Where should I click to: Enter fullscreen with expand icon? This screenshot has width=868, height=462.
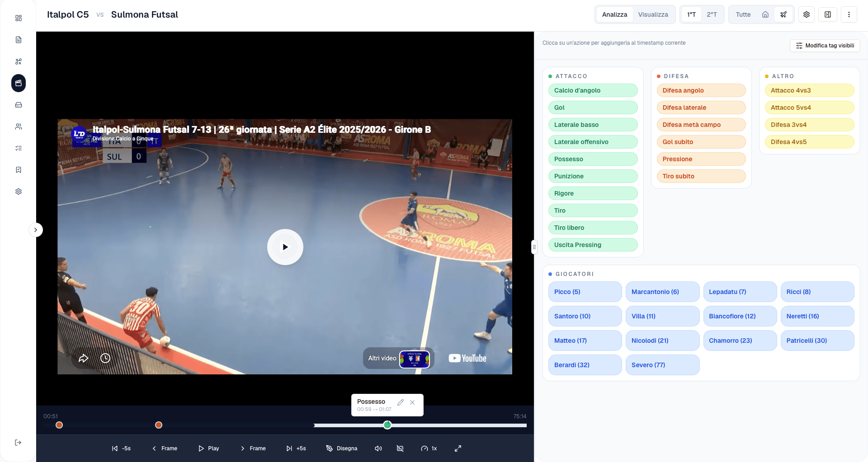tap(458, 448)
